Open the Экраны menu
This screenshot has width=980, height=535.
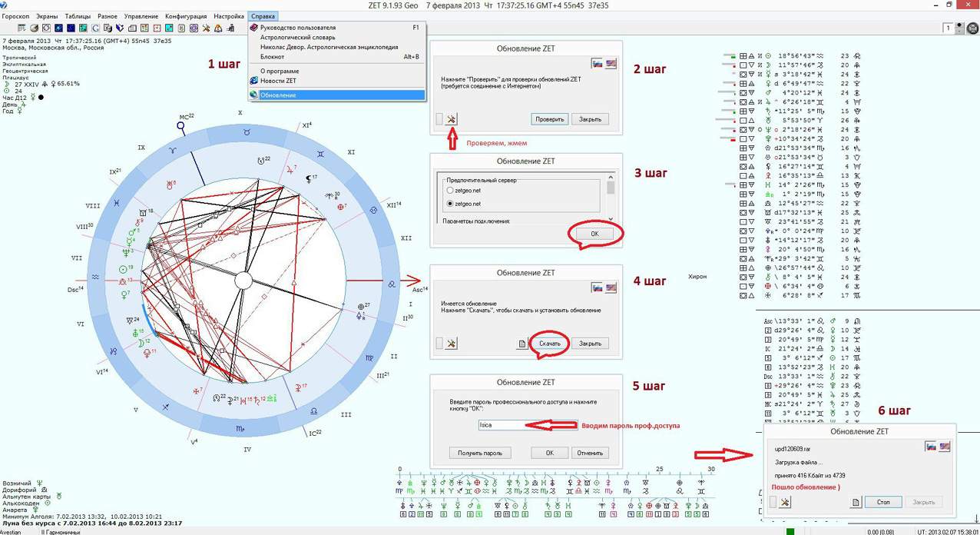47,16
